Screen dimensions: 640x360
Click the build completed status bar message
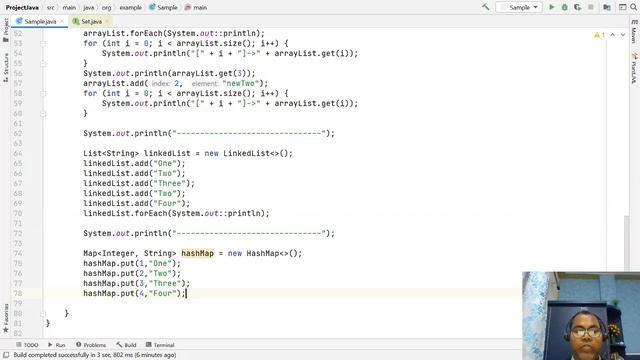pos(95,355)
